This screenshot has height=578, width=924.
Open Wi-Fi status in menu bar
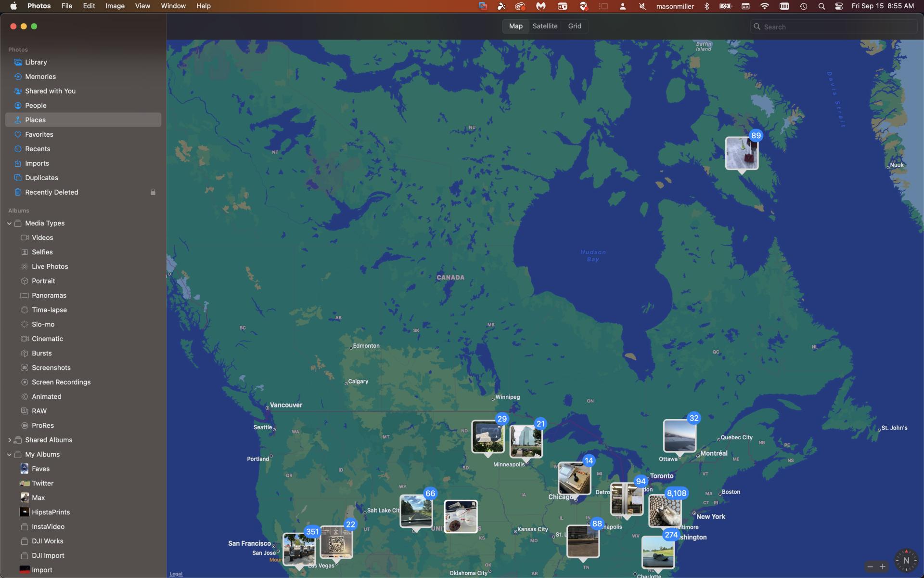(x=764, y=6)
